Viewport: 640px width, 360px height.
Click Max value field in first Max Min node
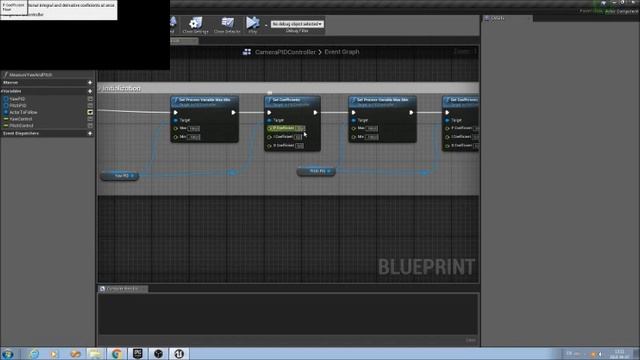[x=194, y=128]
